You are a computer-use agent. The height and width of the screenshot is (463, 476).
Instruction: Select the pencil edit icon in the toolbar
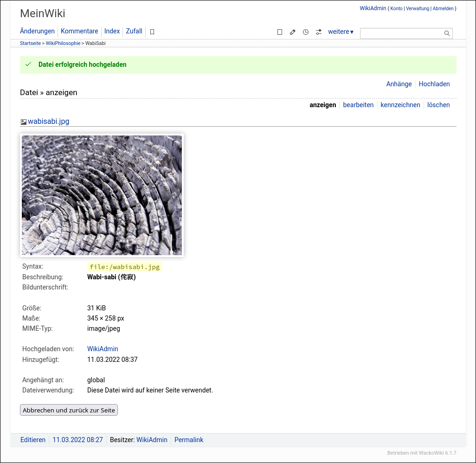click(x=292, y=32)
